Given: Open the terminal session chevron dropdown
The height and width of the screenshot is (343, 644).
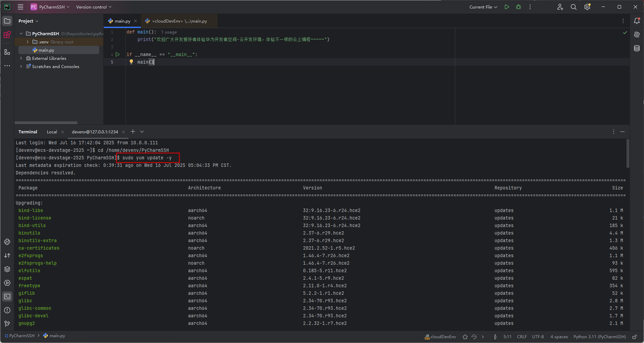Looking at the screenshot, I should coord(141,131).
